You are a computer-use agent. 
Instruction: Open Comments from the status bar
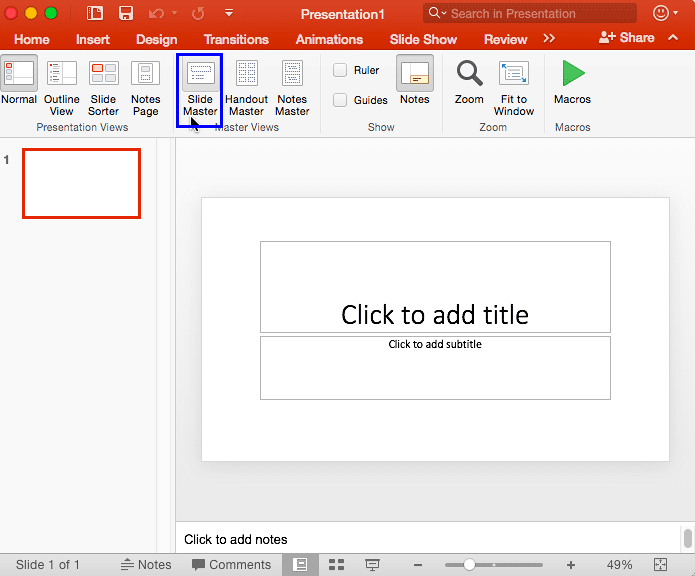(x=231, y=565)
